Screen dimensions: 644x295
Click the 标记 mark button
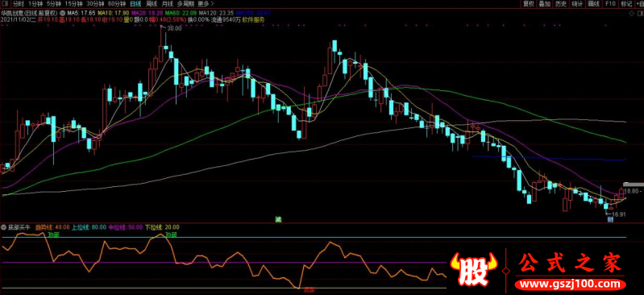pos(626,4)
